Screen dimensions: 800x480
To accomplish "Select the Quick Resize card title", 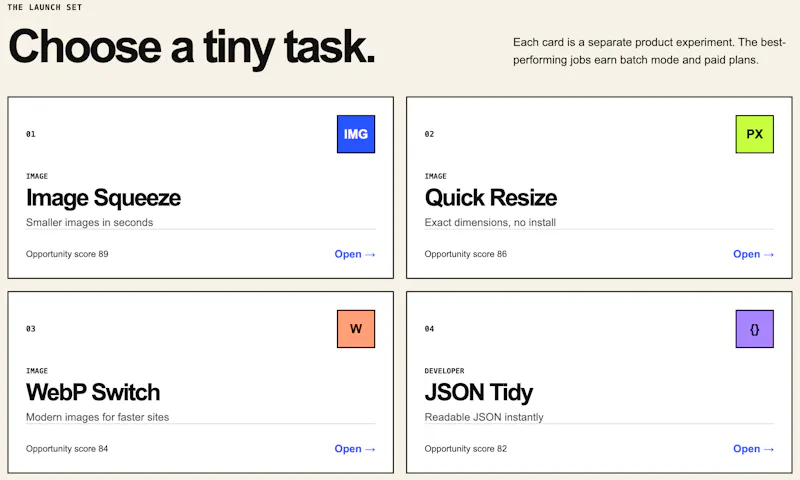I will click(491, 198).
